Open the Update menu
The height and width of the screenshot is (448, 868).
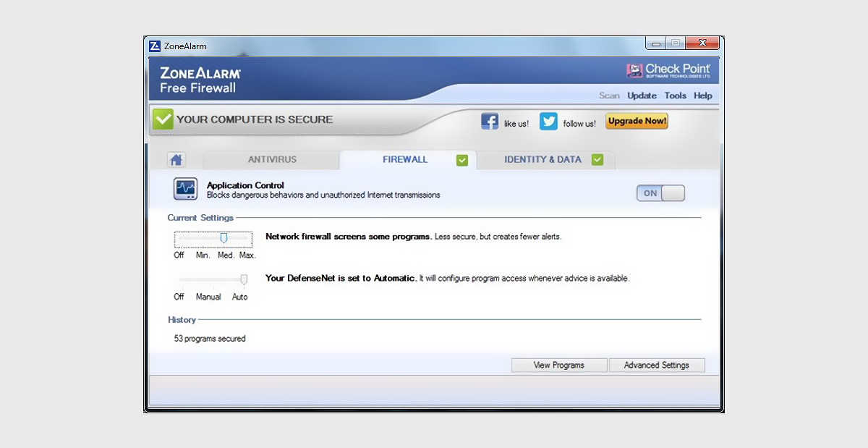point(642,96)
